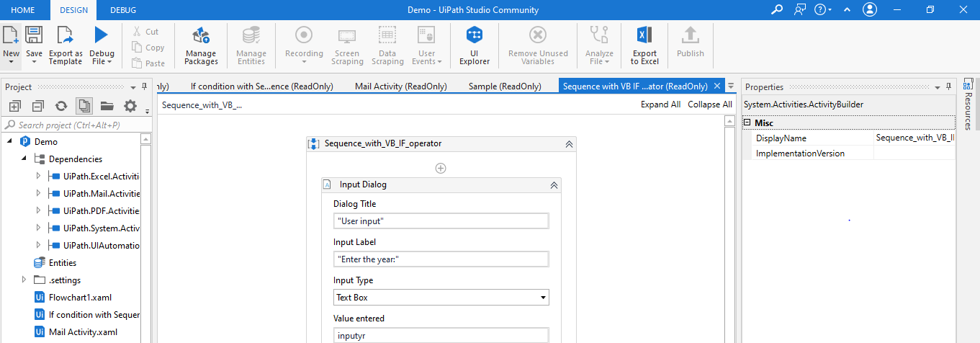Open project settings gear icon

coord(130,106)
